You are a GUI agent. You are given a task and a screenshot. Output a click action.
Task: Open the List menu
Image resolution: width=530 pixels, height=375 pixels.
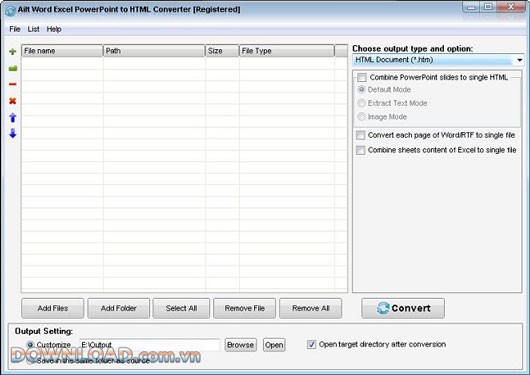point(33,29)
